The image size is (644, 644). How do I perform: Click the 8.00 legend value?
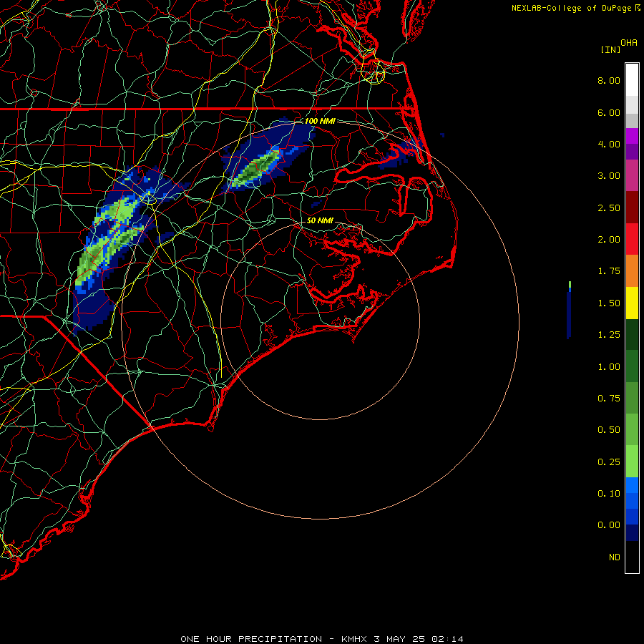609,80
